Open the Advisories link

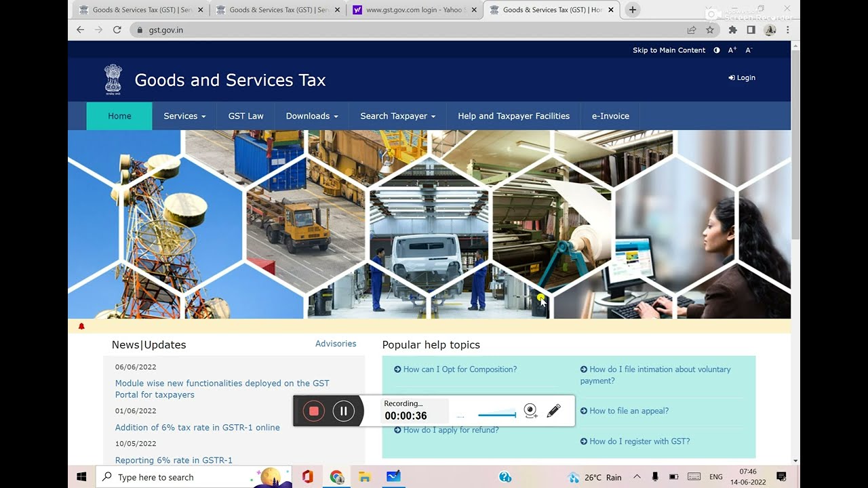336,344
